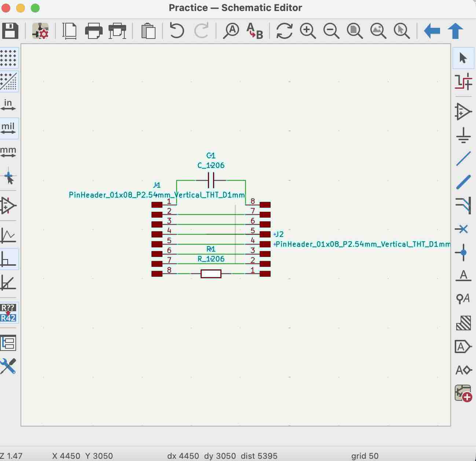Click J2's PinHeader footprint text
476x461 pixels.
coord(363,244)
